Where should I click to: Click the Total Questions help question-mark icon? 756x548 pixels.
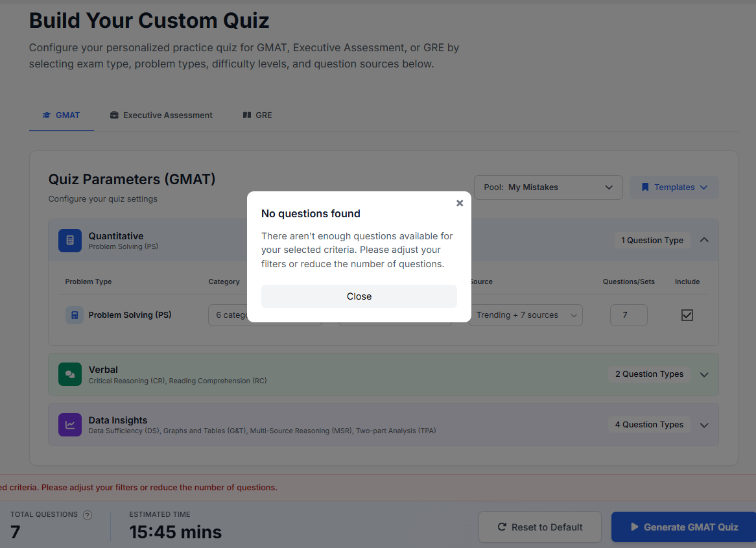88,515
